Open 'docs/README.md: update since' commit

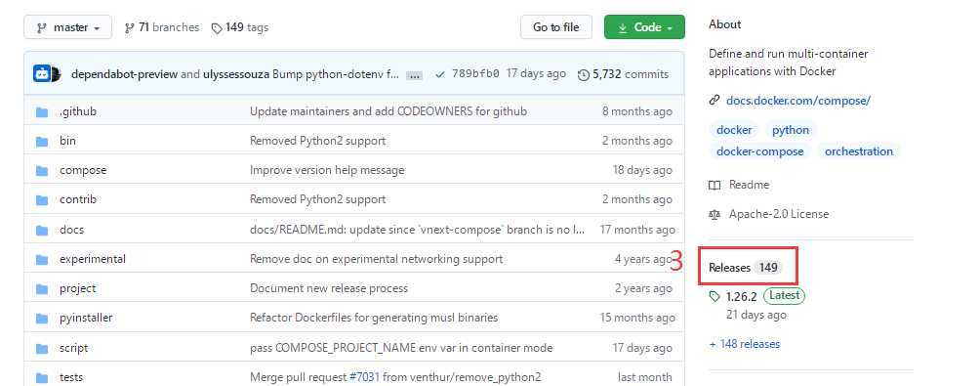pos(418,230)
